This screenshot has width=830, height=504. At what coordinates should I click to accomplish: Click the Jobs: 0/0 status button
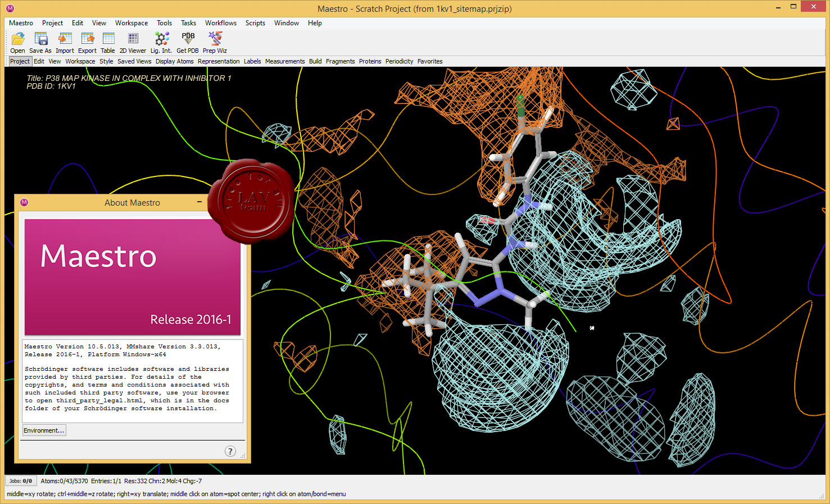coord(21,481)
